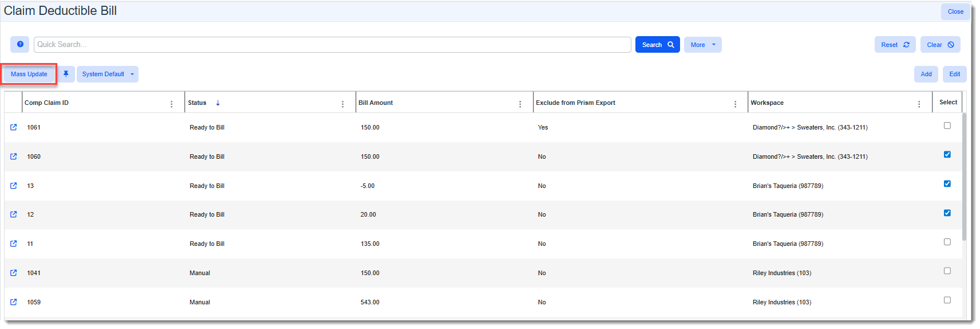Focus the Quick Search input field
This screenshot has width=980, height=329.
332,45
